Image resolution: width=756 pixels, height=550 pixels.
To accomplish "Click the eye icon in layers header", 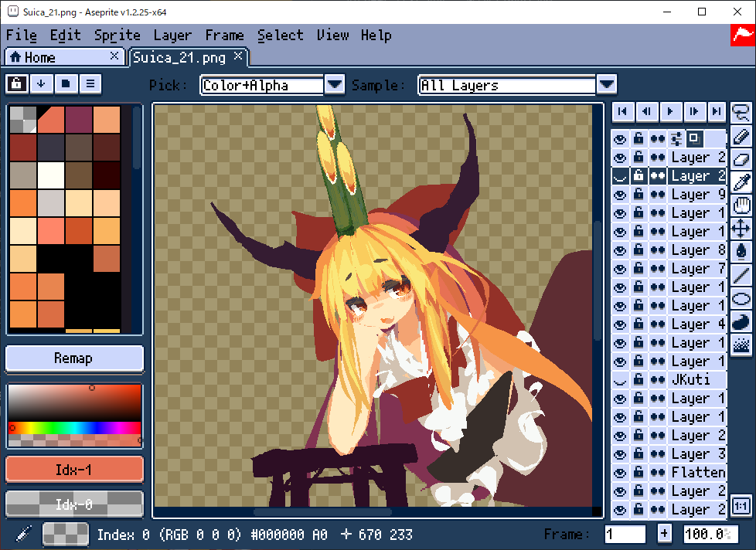I will point(620,139).
